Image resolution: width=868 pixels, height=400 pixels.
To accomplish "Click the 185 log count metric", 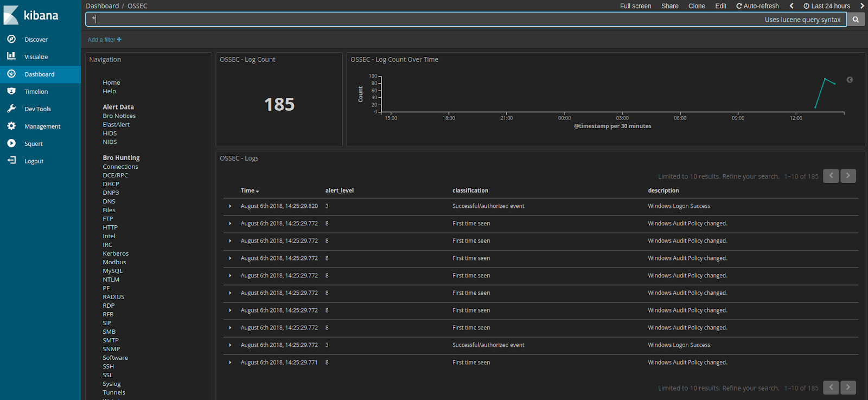I will click(x=279, y=104).
